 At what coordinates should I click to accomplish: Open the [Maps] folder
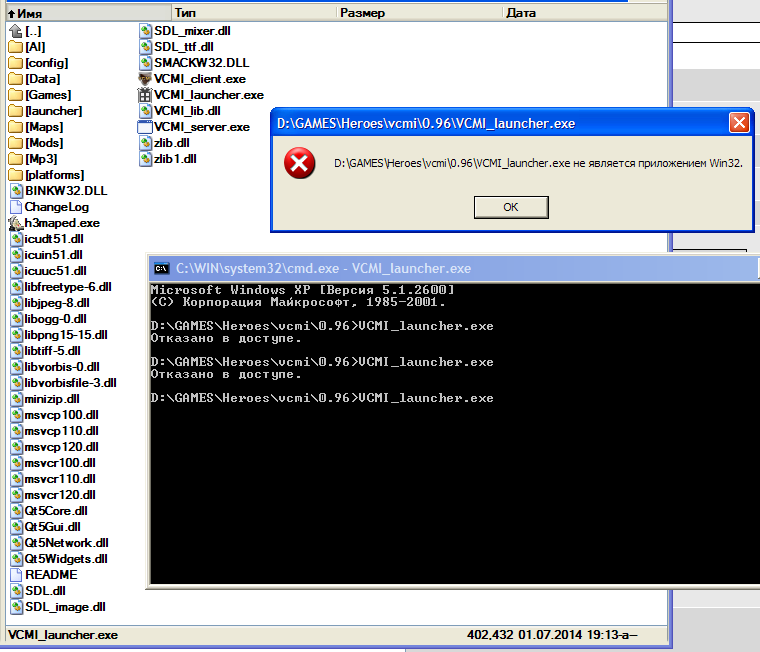tap(43, 127)
